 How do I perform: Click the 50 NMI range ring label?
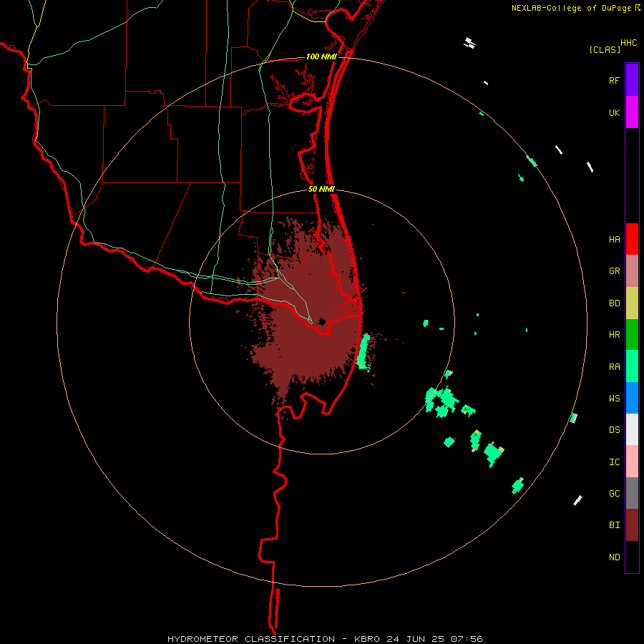tap(321, 189)
